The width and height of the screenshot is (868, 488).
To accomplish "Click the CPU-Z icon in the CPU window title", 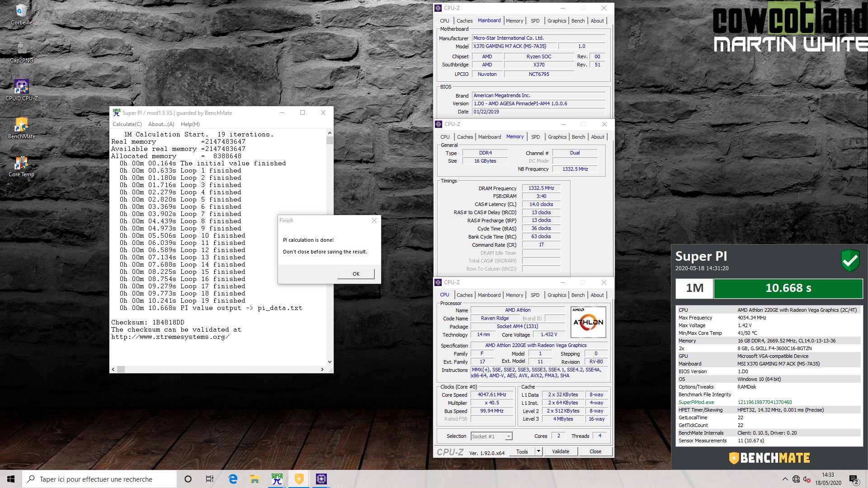I will (438, 282).
